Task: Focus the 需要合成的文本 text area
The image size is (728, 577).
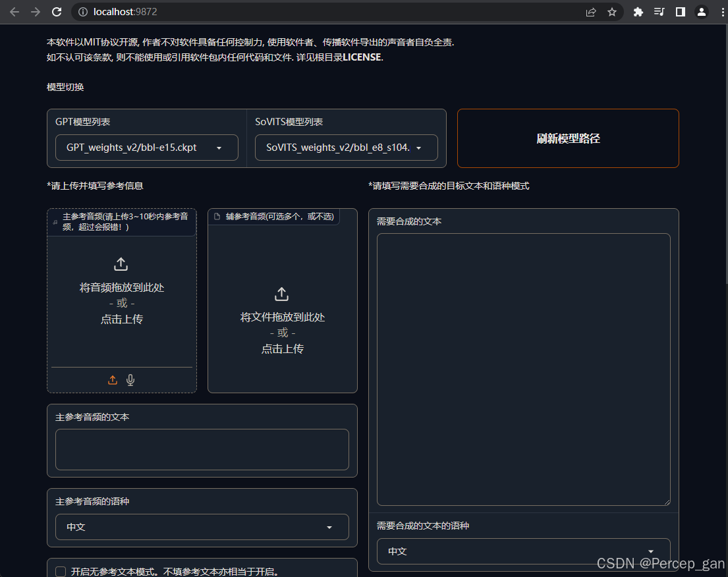Action: click(523, 370)
